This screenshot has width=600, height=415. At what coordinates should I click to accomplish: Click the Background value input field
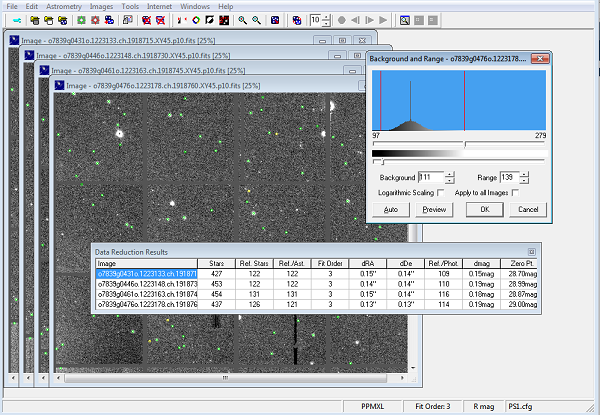point(431,177)
